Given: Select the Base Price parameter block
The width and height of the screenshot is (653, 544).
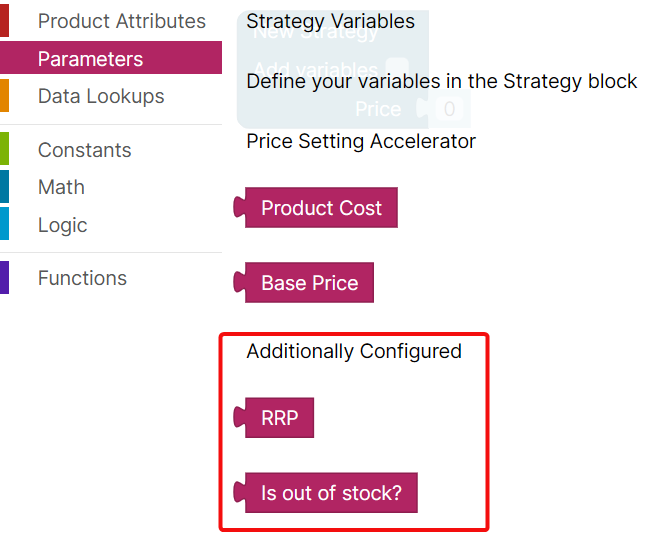Looking at the screenshot, I should pyautogui.click(x=309, y=283).
